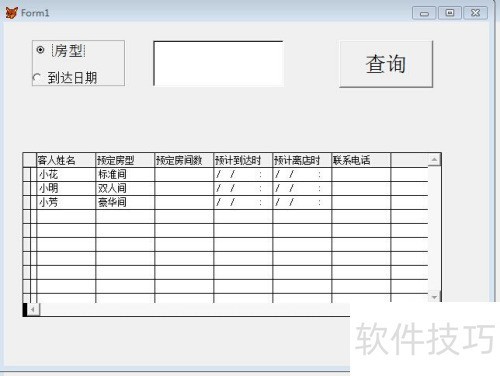Click row selector for 小芳 row
This screenshot has height=376, width=500.
pyautogui.click(x=27, y=202)
